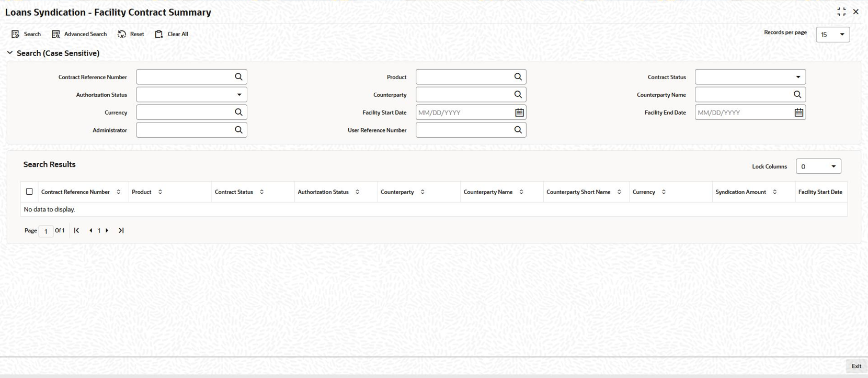Viewport: 868px width, 378px height.
Task: Open the Facility Start Date calendar
Action: [519, 113]
